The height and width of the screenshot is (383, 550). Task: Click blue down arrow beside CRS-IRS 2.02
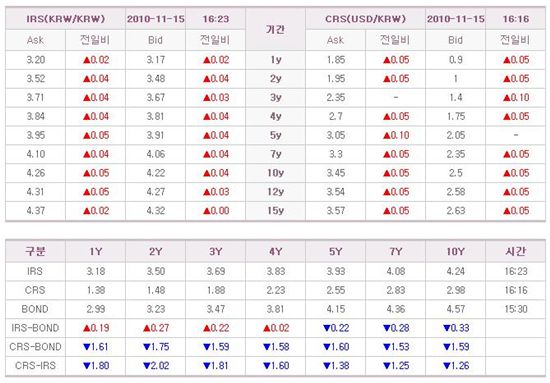pyautogui.click(x=147, y=366)
